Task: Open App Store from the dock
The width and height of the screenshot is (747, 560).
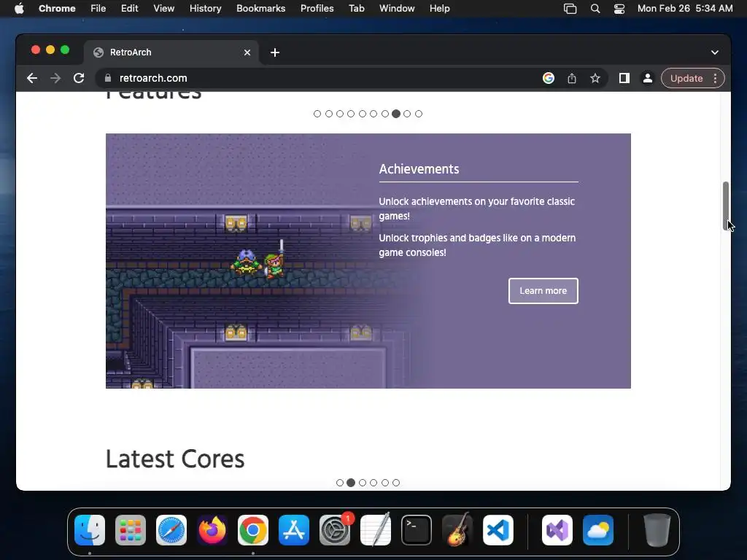Action: click(x=294, y=530)
